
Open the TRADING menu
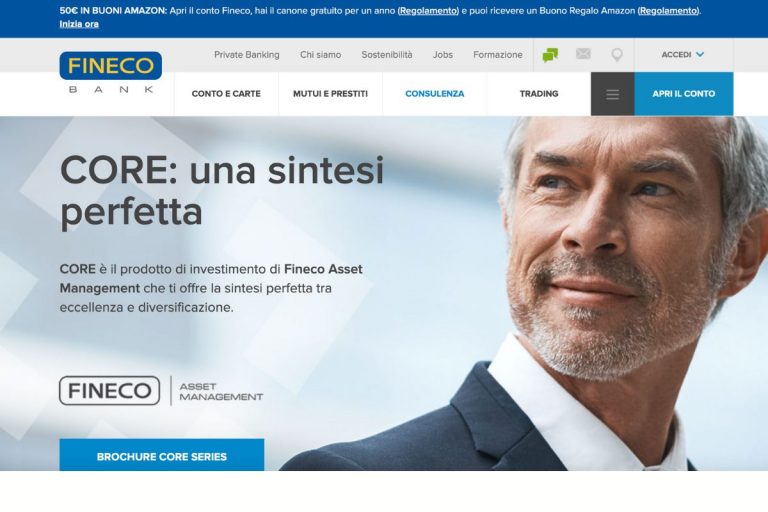click(x=539, y=94)
